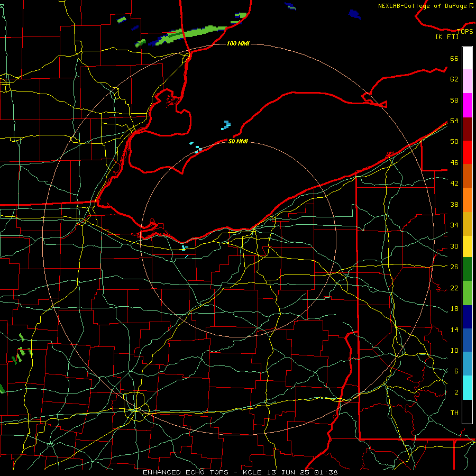Click the '18' legend value
The width and height of the screenshot is (476, 476).
click(x=454, y=309)
